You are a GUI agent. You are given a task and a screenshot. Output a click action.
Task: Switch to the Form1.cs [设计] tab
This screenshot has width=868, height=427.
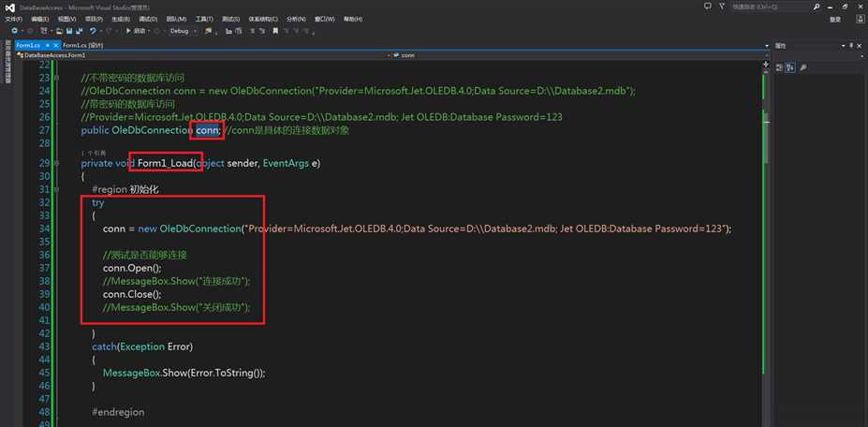pyautogui.click(x=82, y=45)
